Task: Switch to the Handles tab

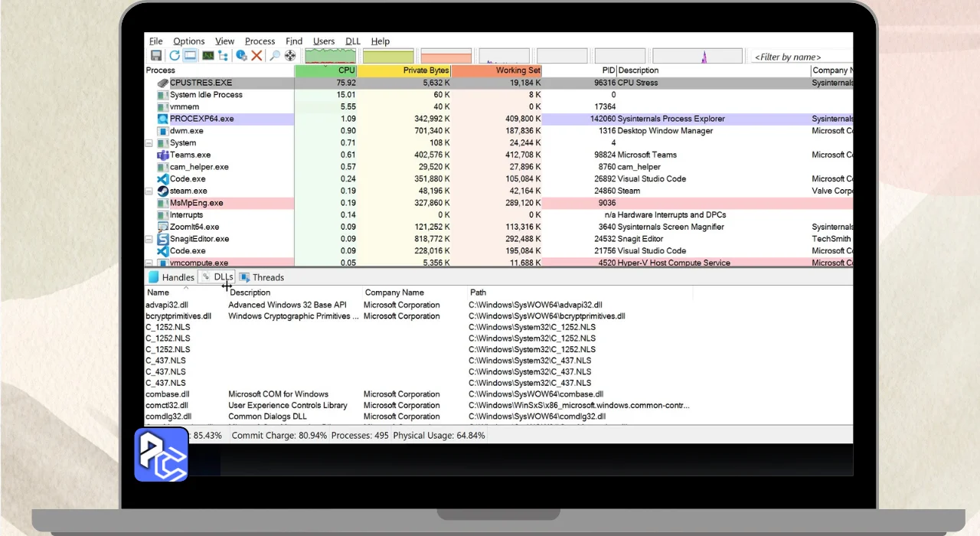Action: pos(171,277)
